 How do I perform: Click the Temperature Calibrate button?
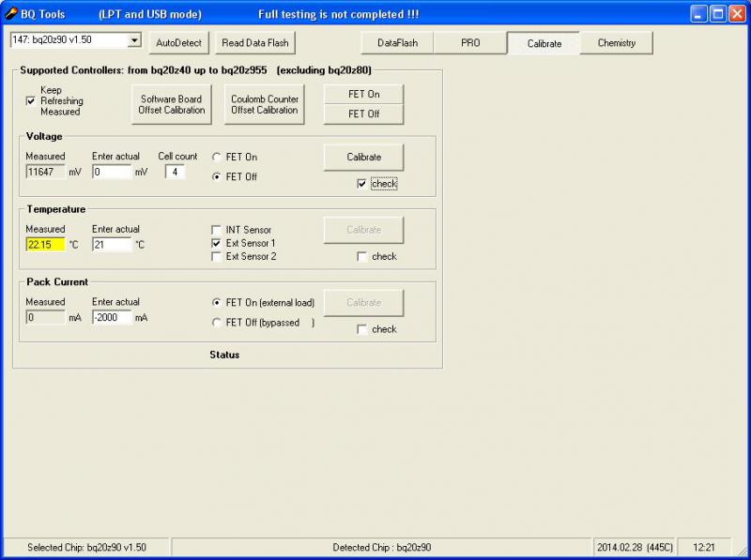tap(363, 230)
